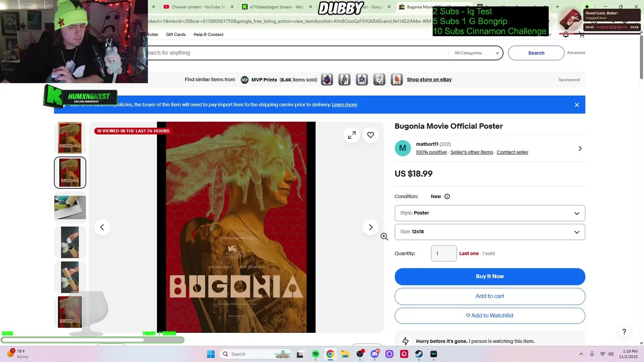The height and width of the screenshot is (362, 644).
Task: Click Add to Watchlist button
Action: click(x=490, y=316)
